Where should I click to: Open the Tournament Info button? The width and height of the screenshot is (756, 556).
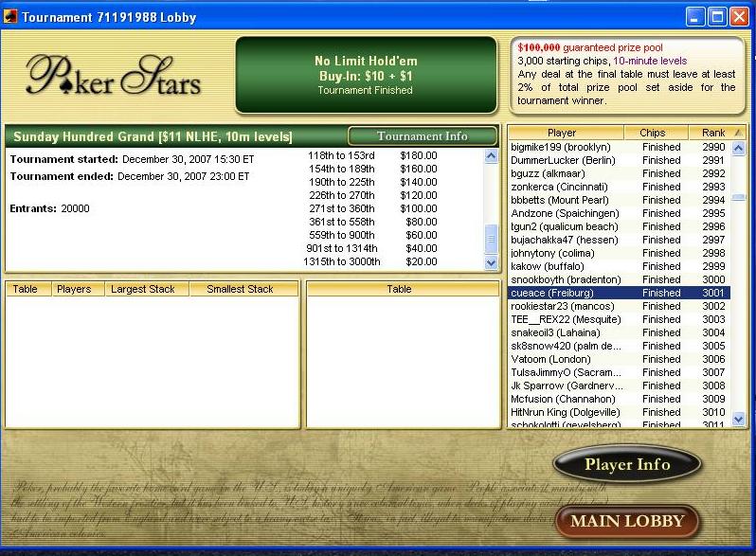422,136
